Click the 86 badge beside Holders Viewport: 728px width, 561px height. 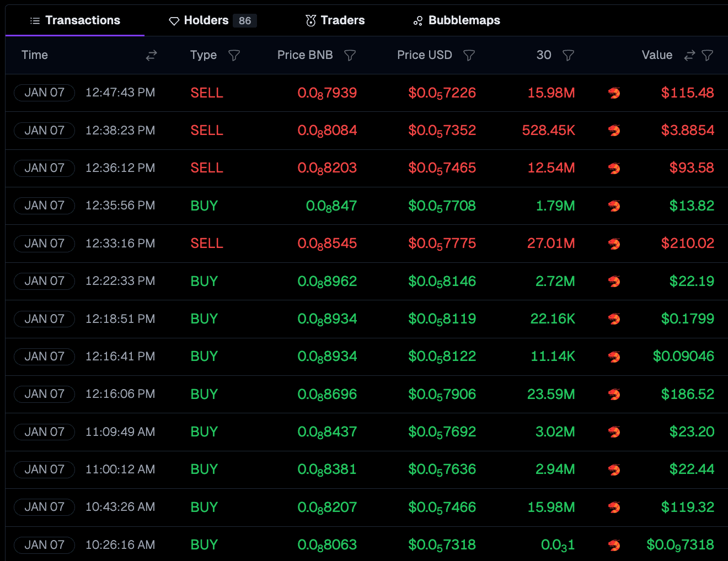coord(245,20)
